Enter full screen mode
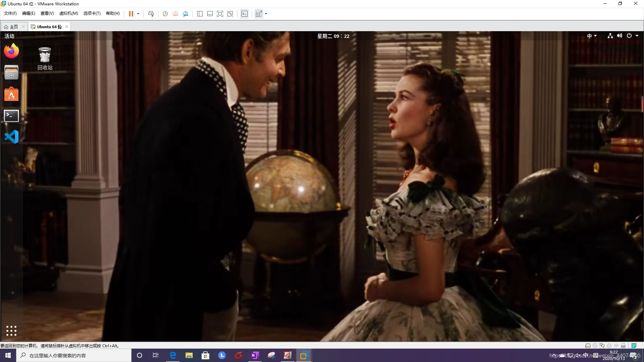Image resolution: width=644 pixels, height=362 pixels. [x=220, y=14]
